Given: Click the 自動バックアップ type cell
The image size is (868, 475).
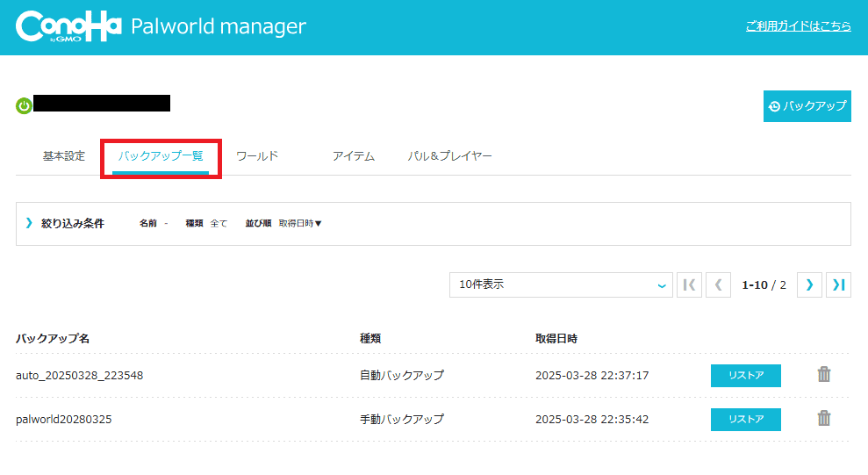Looking at the screenshot, I should coord(402,376).
